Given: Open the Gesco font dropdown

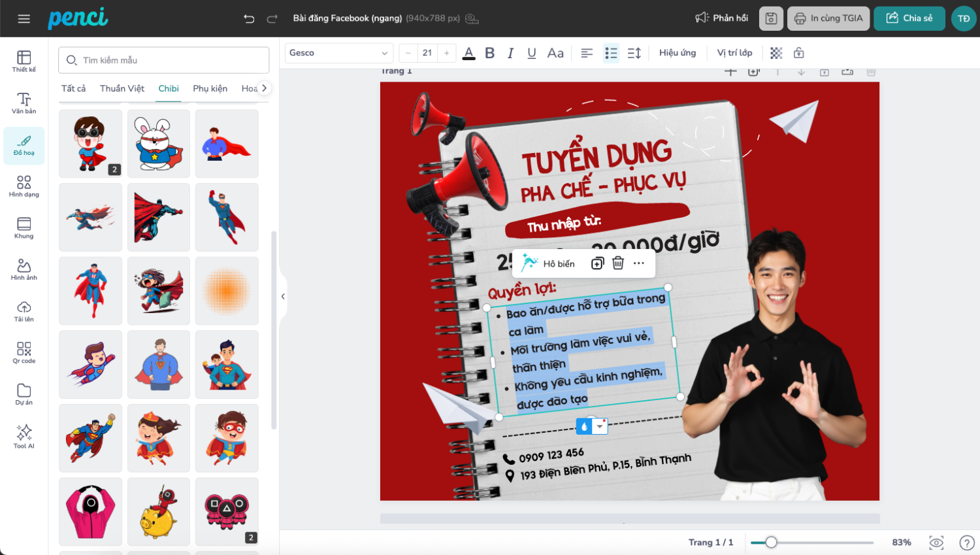Looking at the screenshot, I should pyautogui.click(x=338, y=53).
